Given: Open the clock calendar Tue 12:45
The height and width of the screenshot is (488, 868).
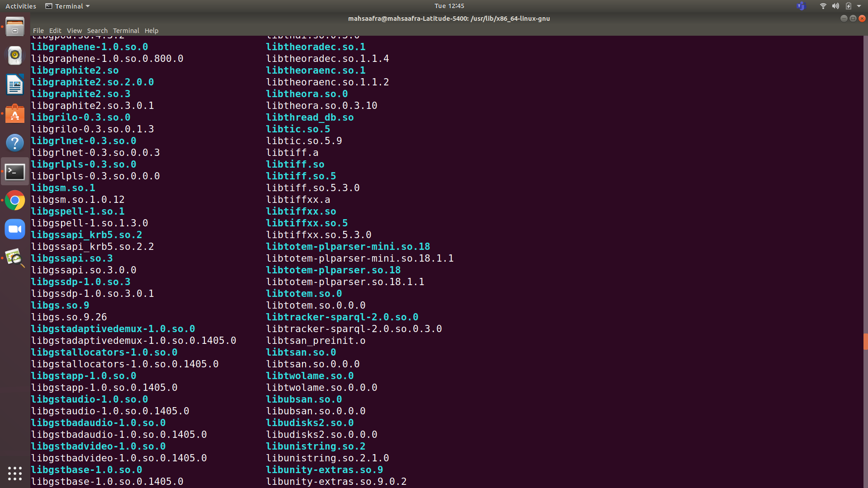Looking at the screenshot, I should (449, 6).
